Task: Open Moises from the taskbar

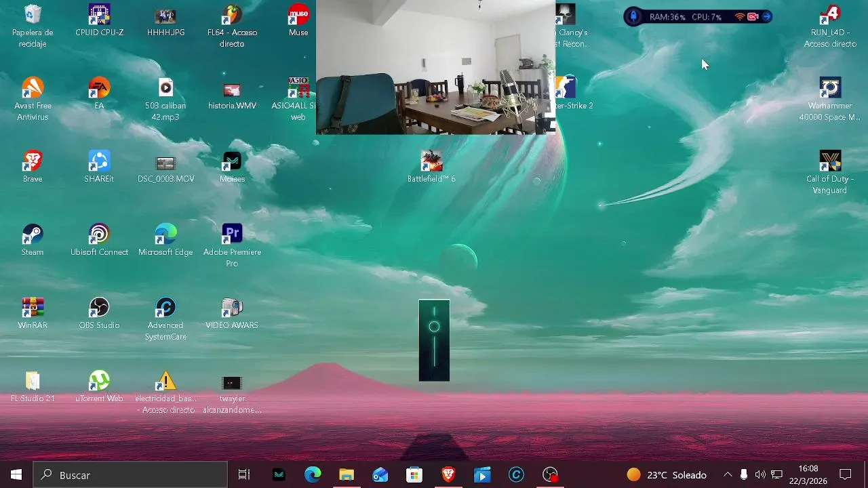Action: 279,474
